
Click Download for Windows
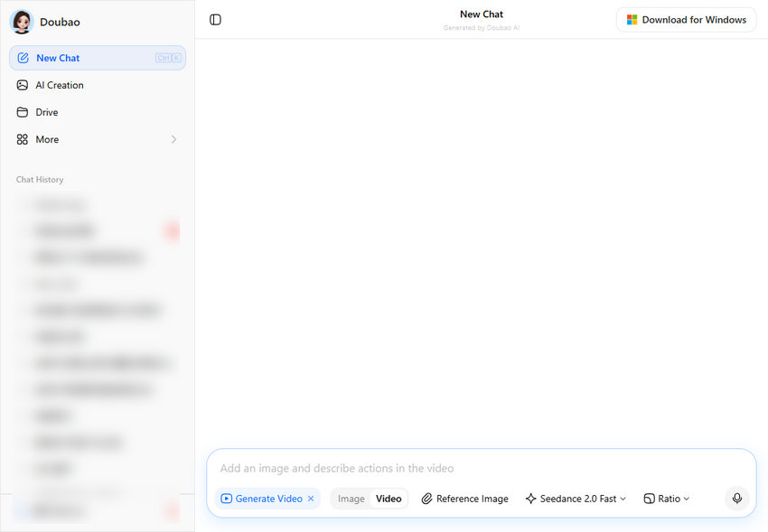(x=686, y=19)
